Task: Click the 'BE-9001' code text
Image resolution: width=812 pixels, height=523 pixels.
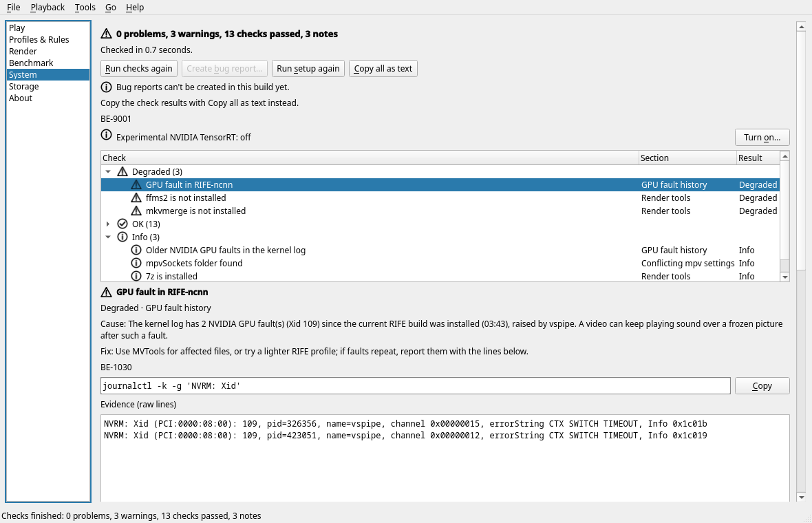Action: pyautogui.click(x=116, y=118)
